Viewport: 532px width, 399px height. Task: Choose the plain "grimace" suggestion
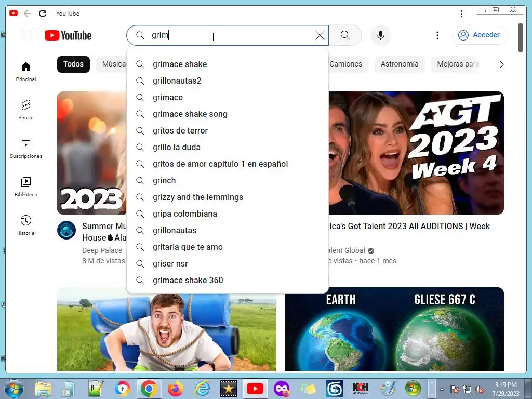coord(228,97)
